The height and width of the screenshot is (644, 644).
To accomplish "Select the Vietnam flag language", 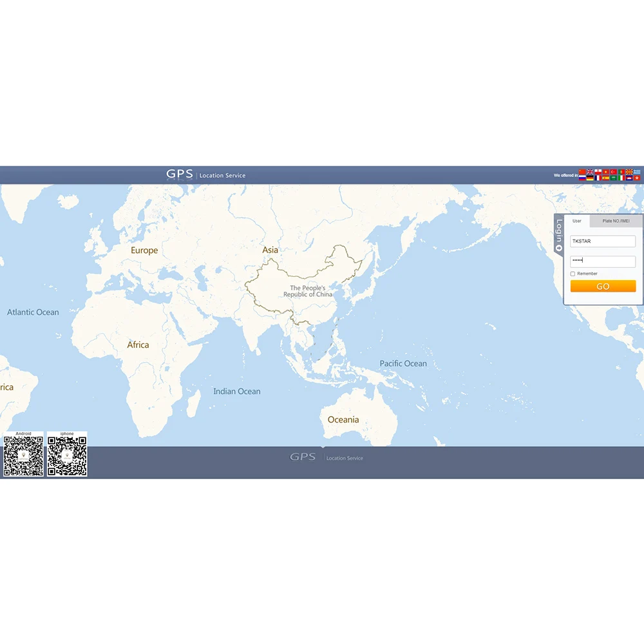I will pyautogui.click(x=606, y=172).
